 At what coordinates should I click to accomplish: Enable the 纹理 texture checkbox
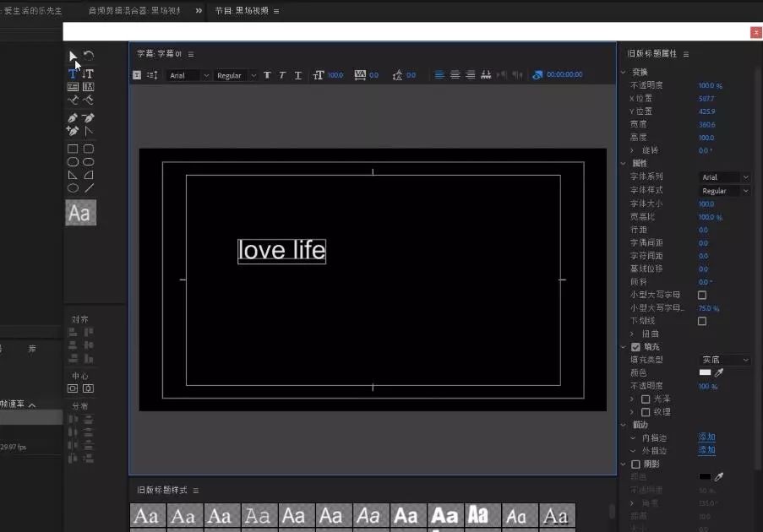click(x=646, y=412)
